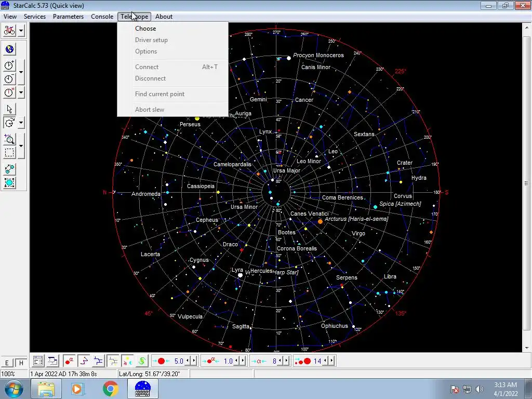Screen dimensions: 532x399
Task: Expand dropdown beside clock plus/minus buttons
Action: 21,72
